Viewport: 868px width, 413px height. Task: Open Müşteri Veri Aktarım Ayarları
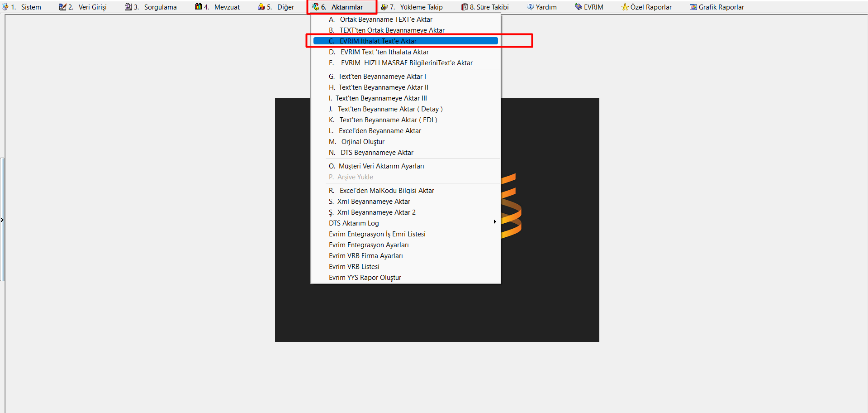coord(406,166)
